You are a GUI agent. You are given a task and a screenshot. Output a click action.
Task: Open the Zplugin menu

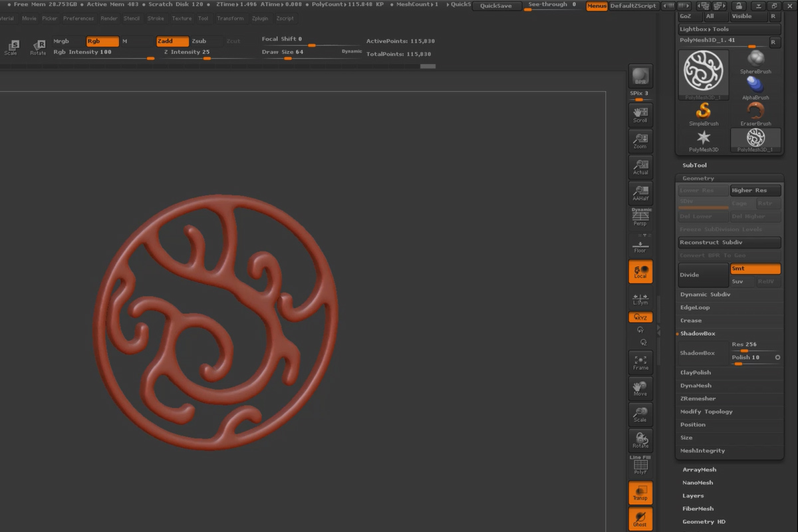click(259, 19)
